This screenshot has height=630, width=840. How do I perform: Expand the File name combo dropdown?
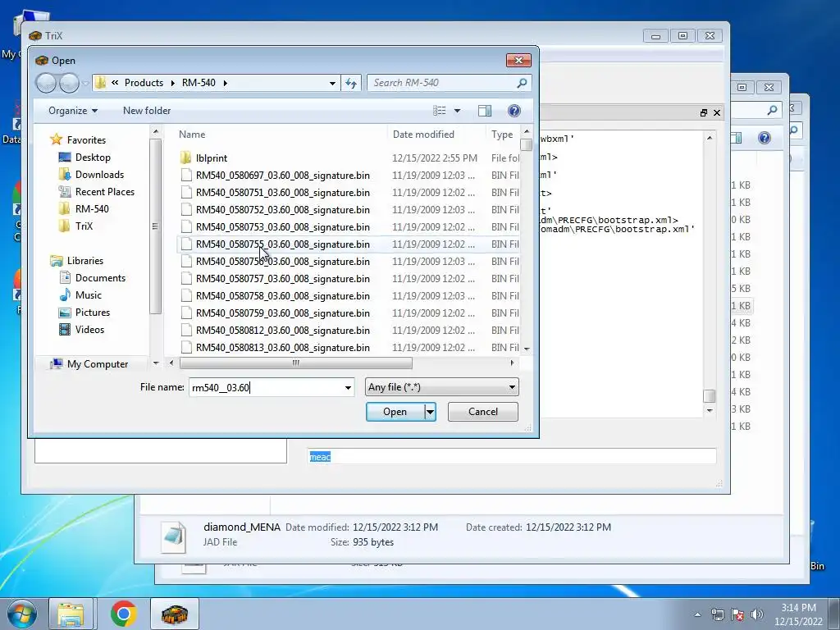point(348,387)
